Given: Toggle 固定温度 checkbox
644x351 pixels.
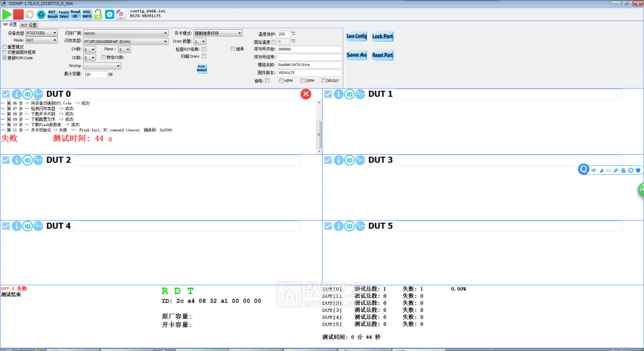Looking at the screenshot, I should click(x=273, y=42).
